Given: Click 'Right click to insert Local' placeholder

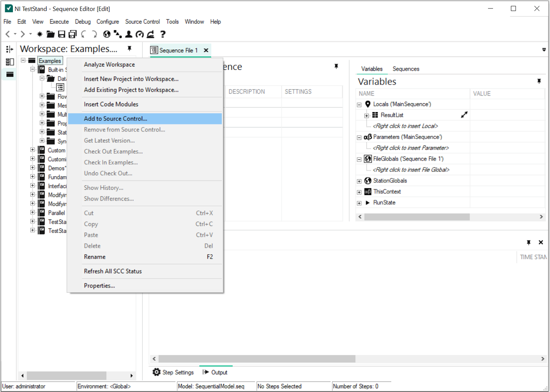Looking at the screenshot, I should coord(405,126).
